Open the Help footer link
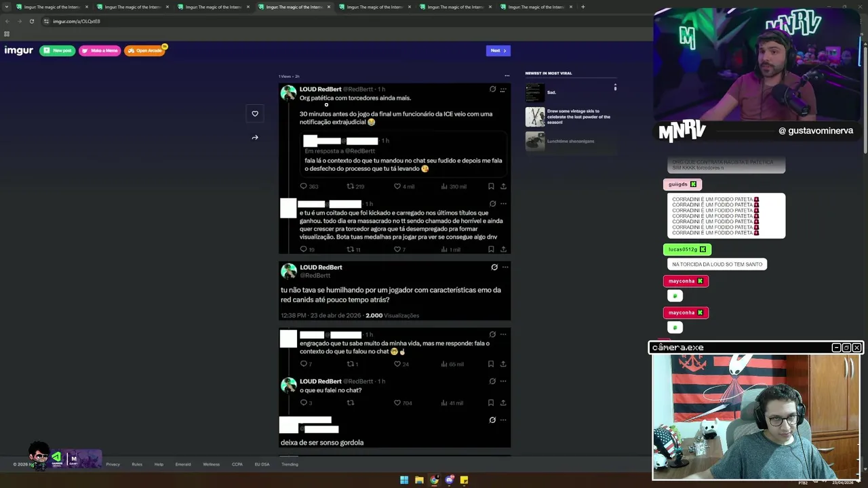The width and height of the screenshot is (868, 488). [x=159, y=464]
